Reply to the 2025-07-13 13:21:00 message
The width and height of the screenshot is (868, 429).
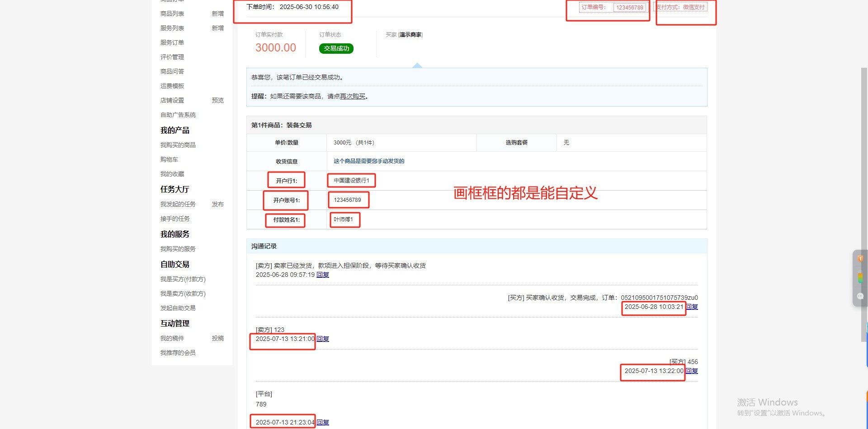323,339
